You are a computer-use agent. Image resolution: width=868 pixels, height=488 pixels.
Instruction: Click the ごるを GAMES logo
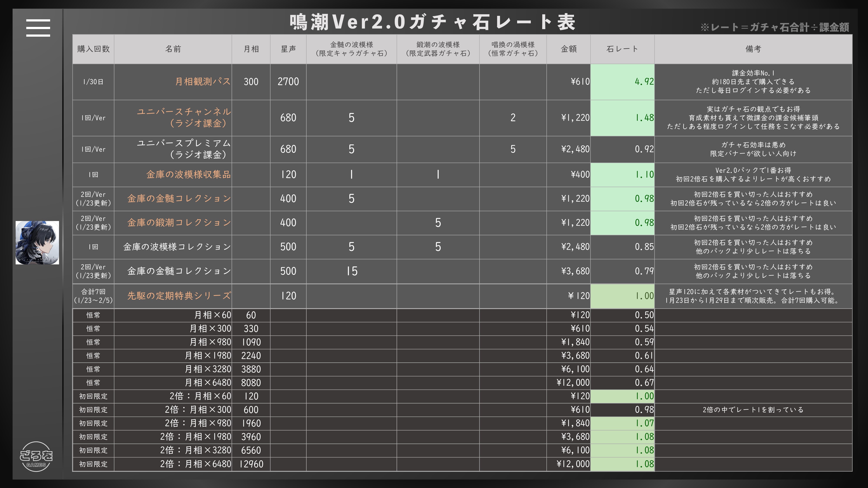pyautogui.click(x=36, y=456)
